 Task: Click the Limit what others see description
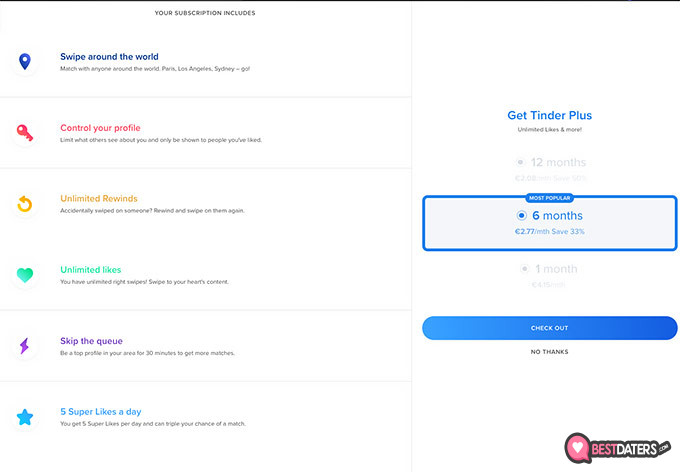(161, 140)
